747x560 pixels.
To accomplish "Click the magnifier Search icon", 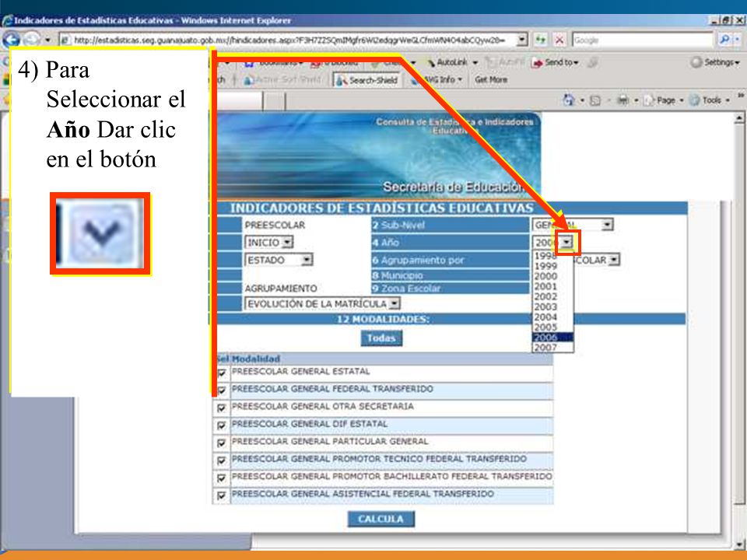I will click(724, 40).
